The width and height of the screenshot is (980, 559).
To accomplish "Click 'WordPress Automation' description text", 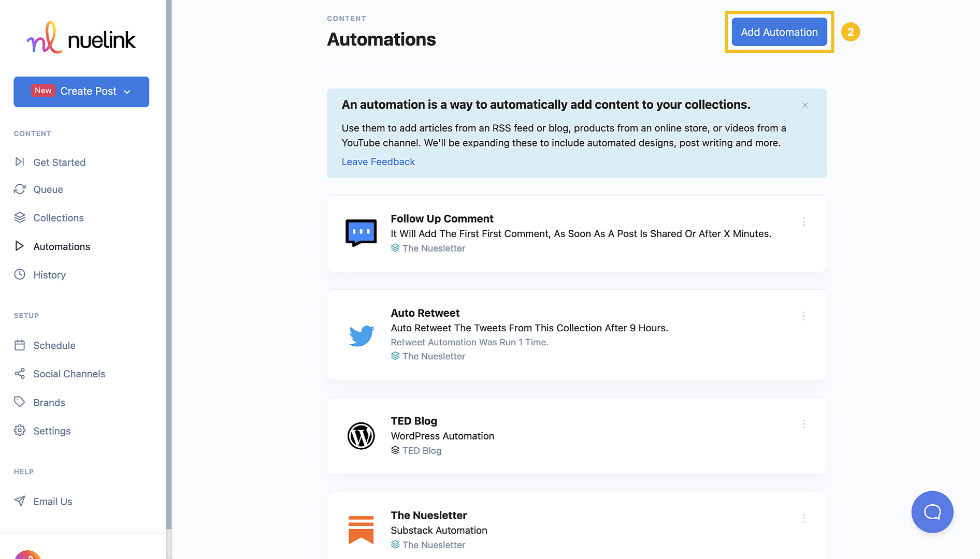I will (x=442, y=436).
